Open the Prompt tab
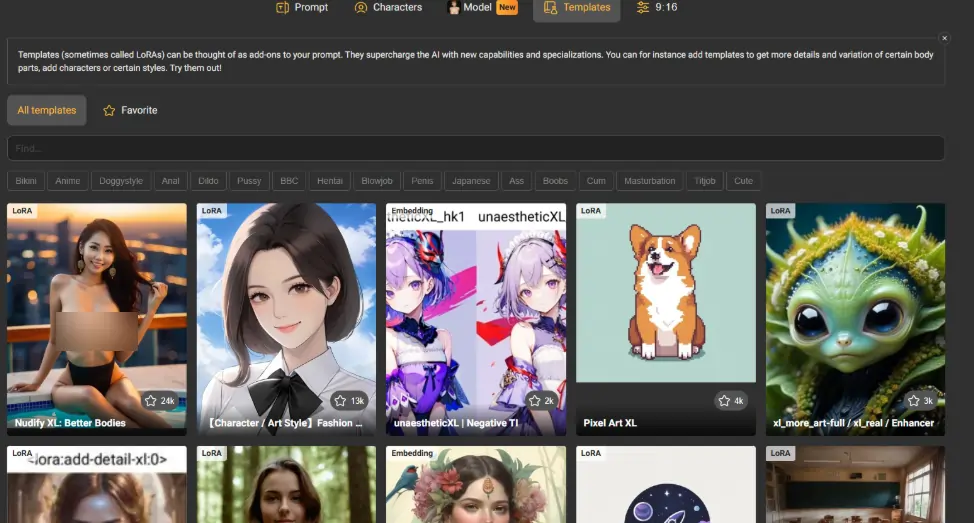 point(302,7)
